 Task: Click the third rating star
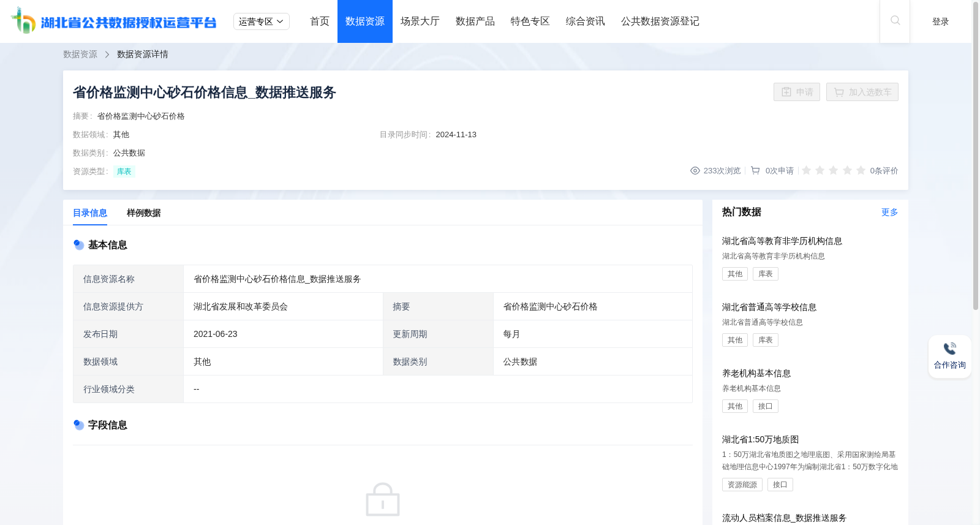click(x=834, y=170)
